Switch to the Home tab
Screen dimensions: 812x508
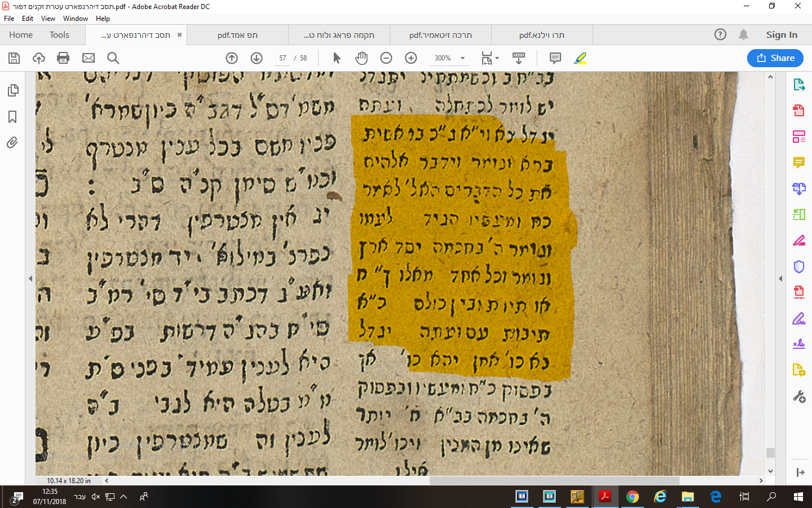tap(21, 34)
